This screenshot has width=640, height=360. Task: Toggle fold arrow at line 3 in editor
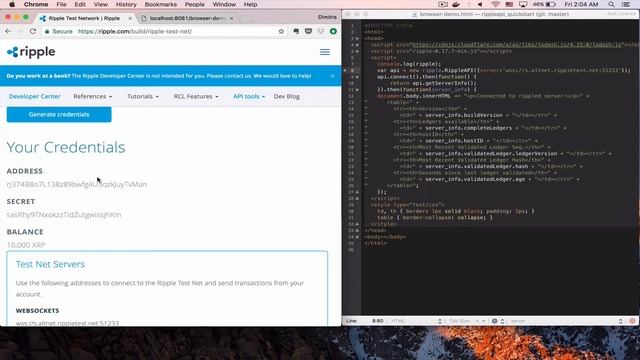[357, 38]
